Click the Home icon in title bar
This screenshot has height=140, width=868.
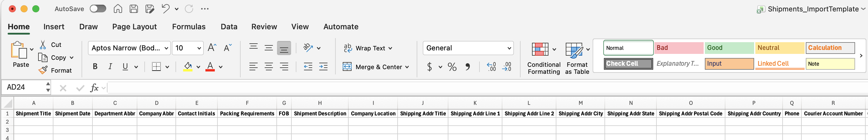point(118,9)
